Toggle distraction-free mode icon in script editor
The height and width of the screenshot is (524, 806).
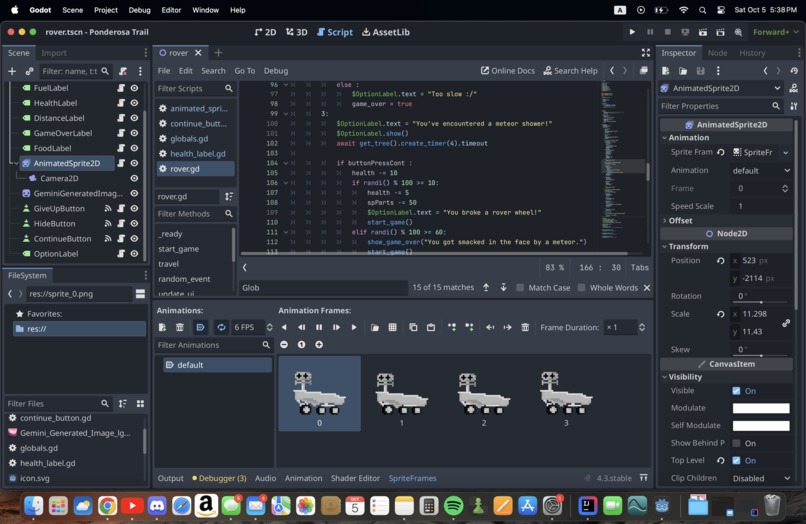point(645,53)
